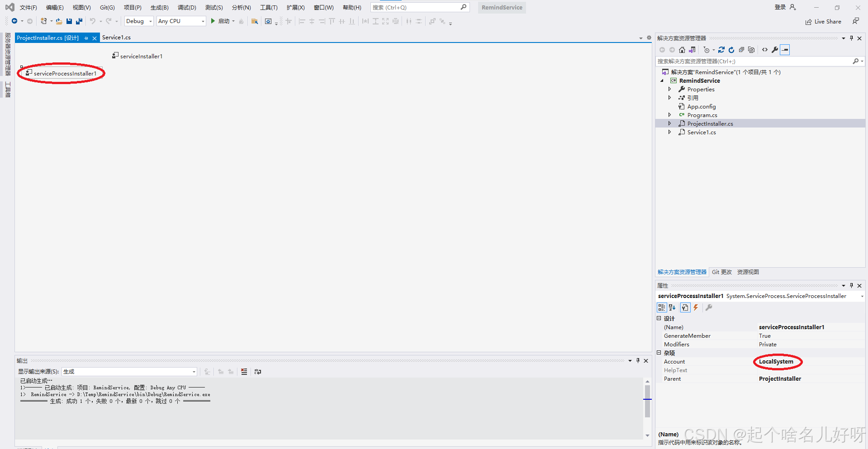The width and height of the screenshot is (868, 449).
Task: Open the Debug configuration dropdown
Action: (139, 21)
